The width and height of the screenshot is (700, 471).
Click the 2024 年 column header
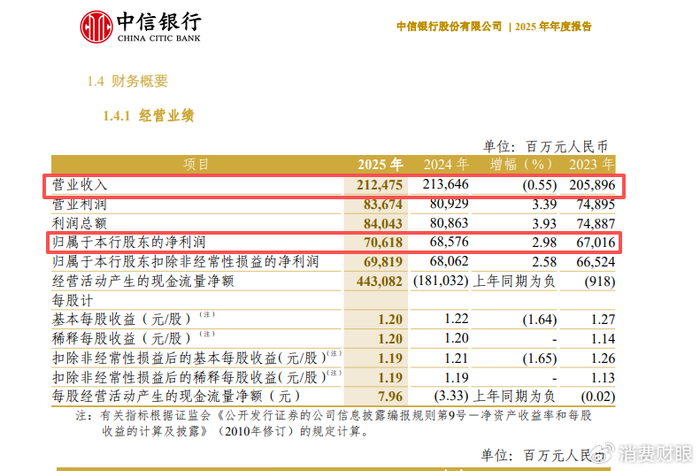pyautogui.click(x=446, y=164)
